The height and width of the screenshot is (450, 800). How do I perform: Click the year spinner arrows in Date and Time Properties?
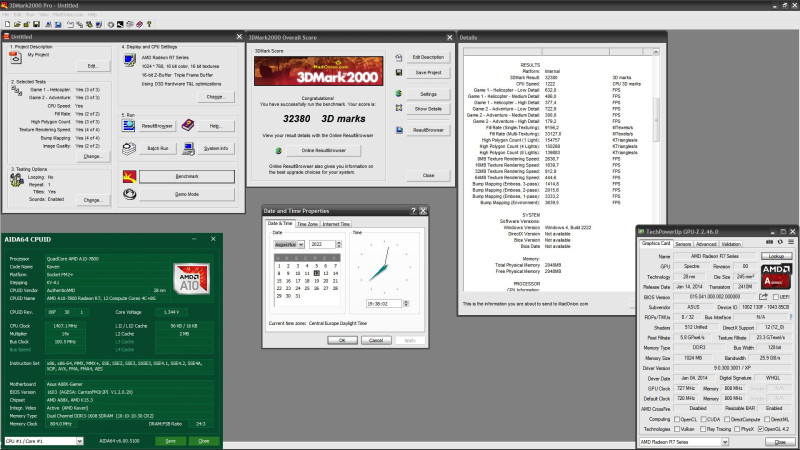(339, 244)
